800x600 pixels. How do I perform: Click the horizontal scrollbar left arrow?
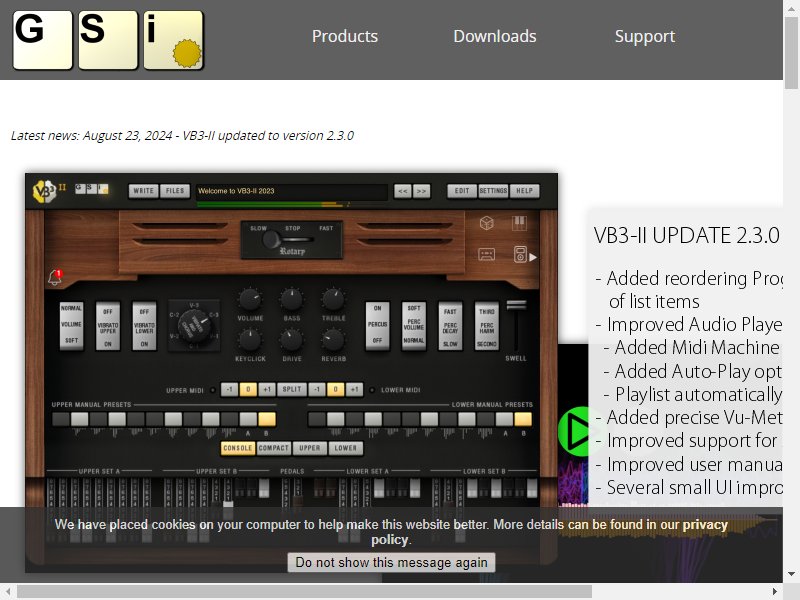[x=8, y=591]
